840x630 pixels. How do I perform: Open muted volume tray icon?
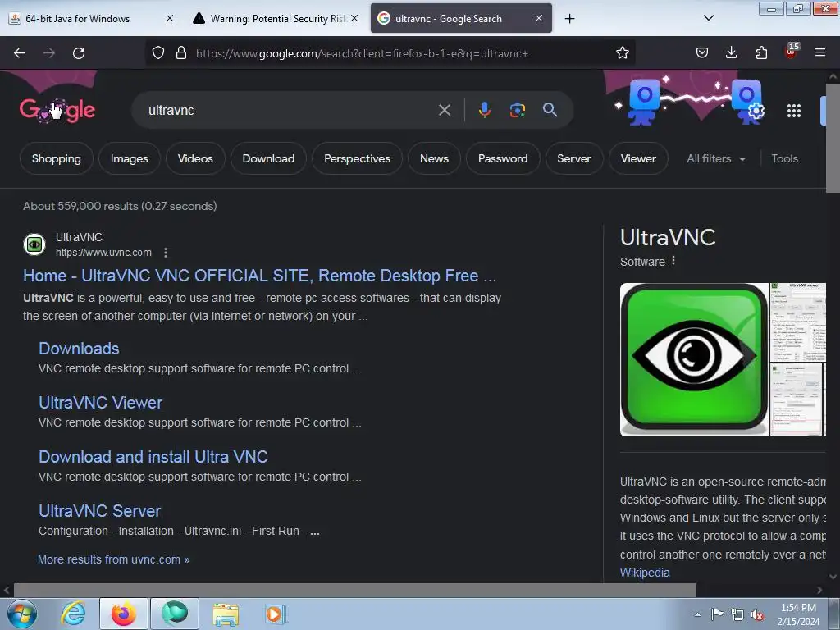[757, 614]
